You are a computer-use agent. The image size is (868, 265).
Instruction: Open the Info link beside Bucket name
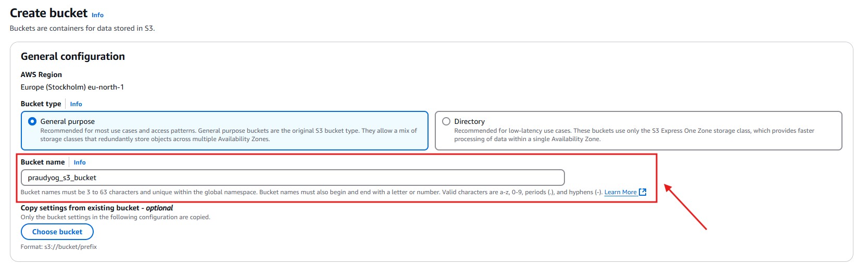80,162
